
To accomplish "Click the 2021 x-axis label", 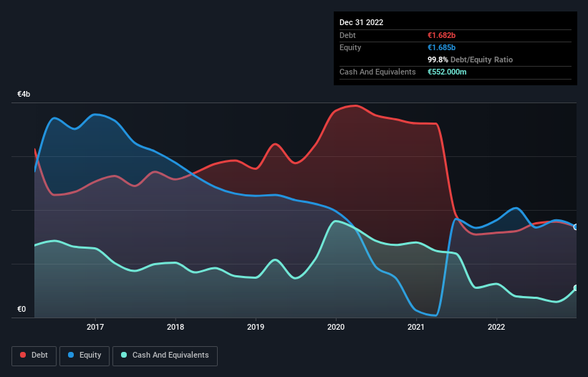I will 416,327.
